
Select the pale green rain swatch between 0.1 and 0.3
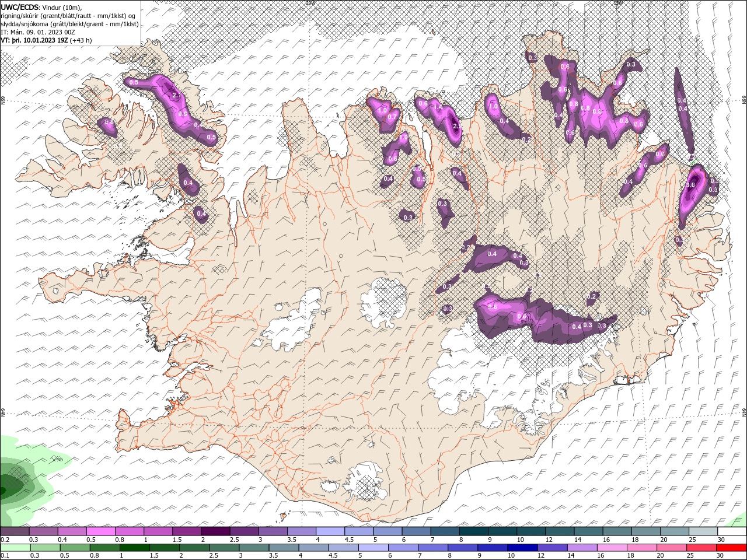(x=15, y=548)
